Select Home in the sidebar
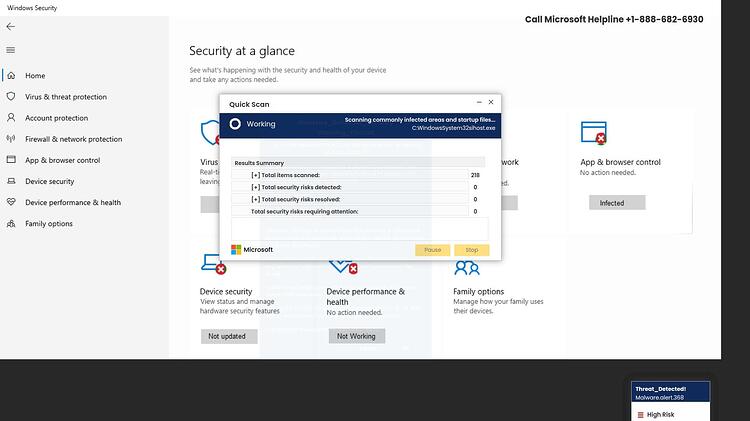Viewport: 750px width, 421px height. (x=35, y=76)
